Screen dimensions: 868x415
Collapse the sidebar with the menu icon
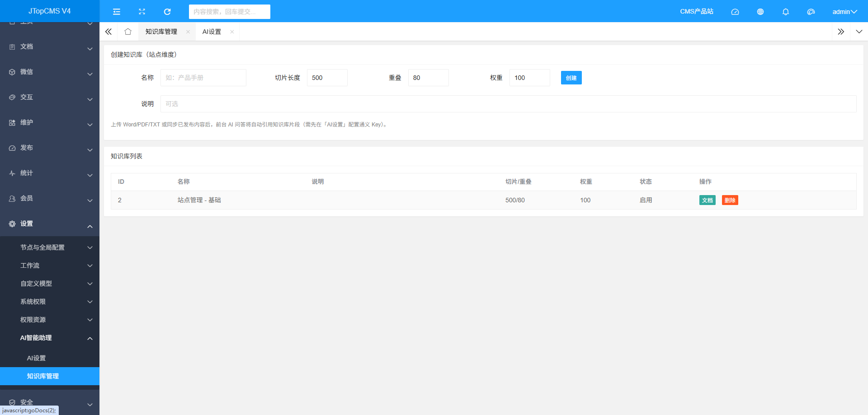(117, 12)
